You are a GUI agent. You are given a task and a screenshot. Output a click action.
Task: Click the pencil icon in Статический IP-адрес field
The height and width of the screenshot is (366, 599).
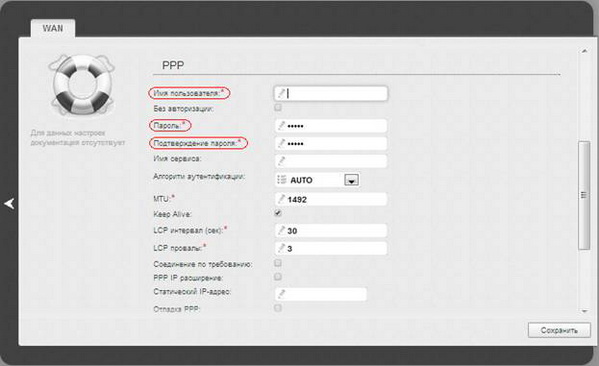click(x=282, y=293)
